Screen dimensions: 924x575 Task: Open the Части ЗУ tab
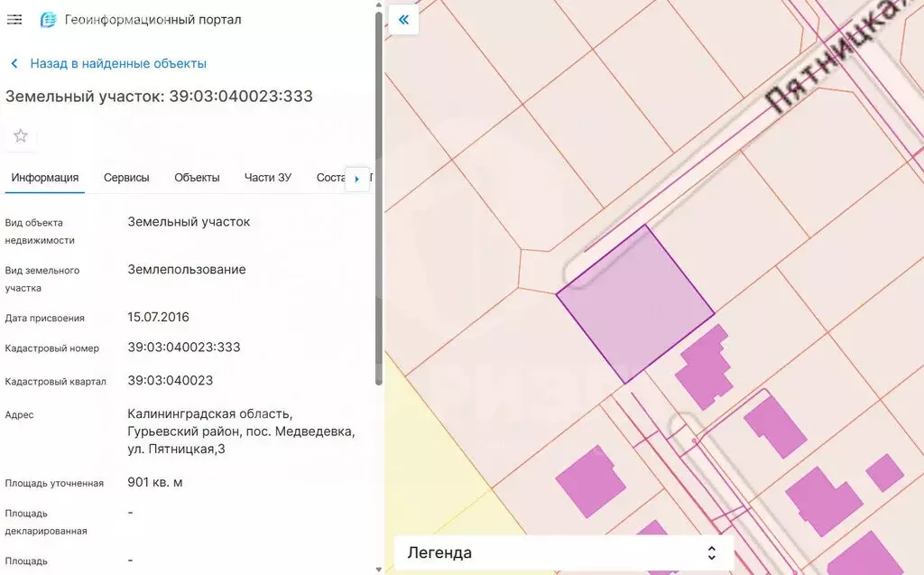[268, 178]
